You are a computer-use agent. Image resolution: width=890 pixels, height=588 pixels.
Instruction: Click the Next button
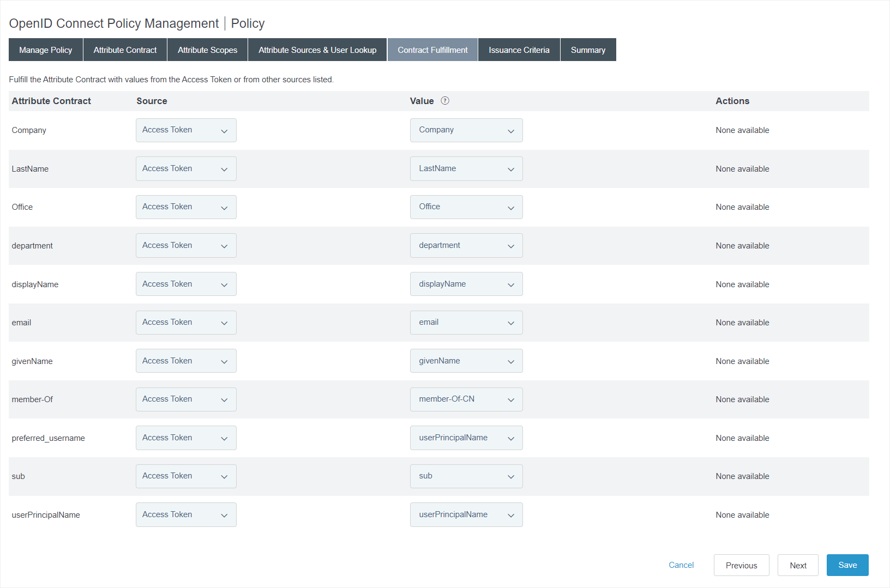pyautogui.click(x=798, y=565)
